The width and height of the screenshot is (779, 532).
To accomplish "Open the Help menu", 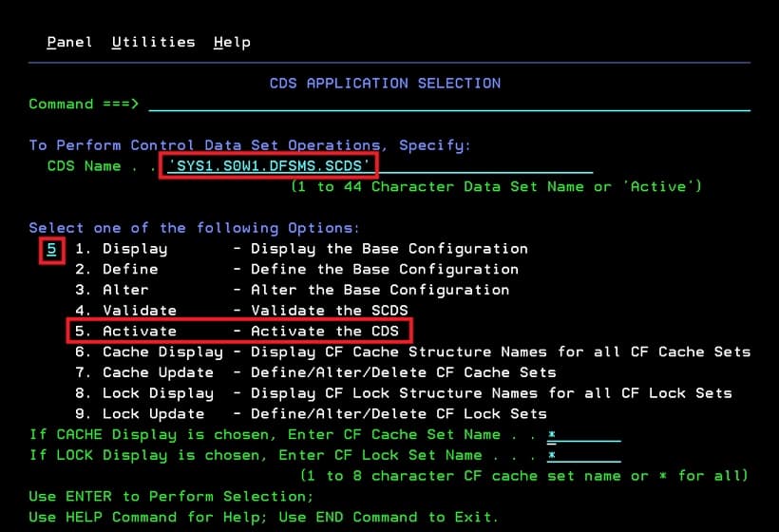I will coord(232,42).
